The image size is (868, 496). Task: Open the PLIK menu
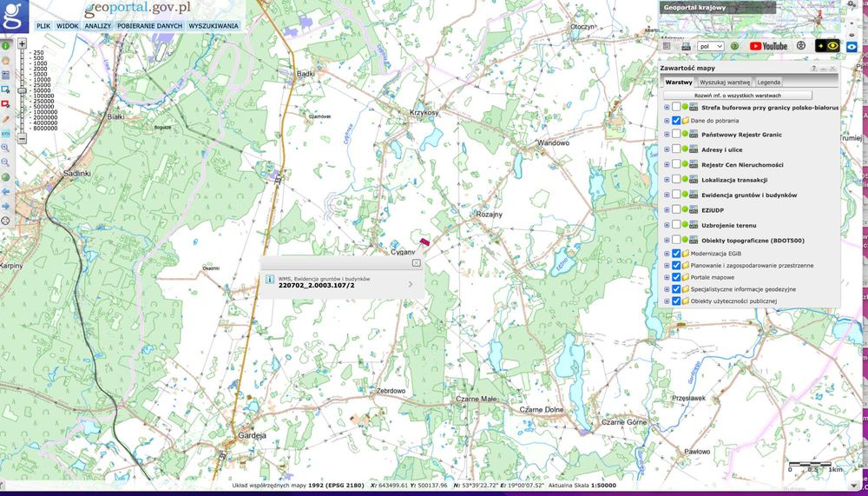click(x=43, y=25)
